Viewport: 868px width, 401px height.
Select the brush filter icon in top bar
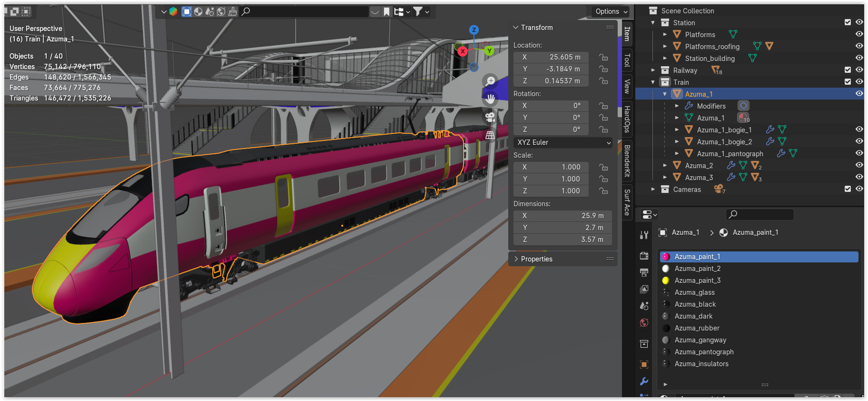[x=233, y=11]
